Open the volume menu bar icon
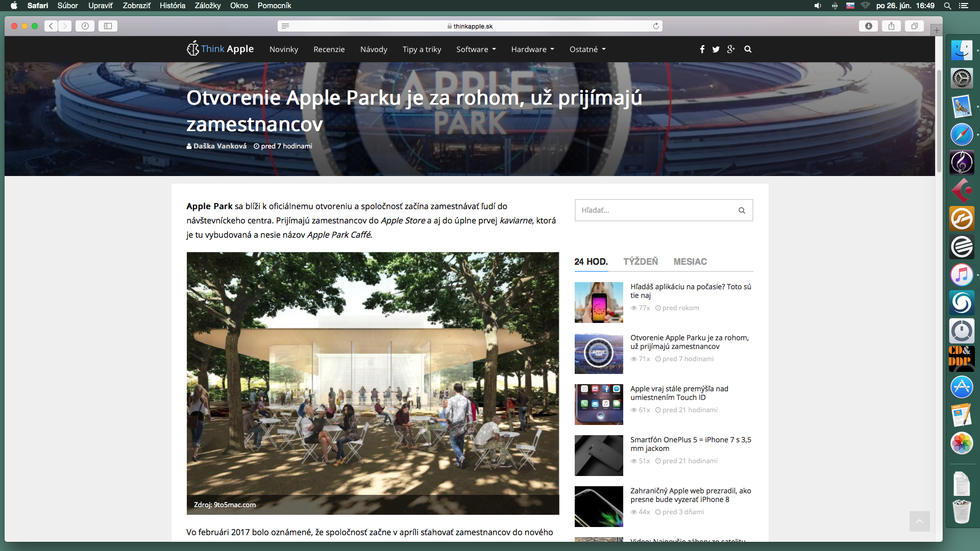980x551 pixels. coord(817,6)
